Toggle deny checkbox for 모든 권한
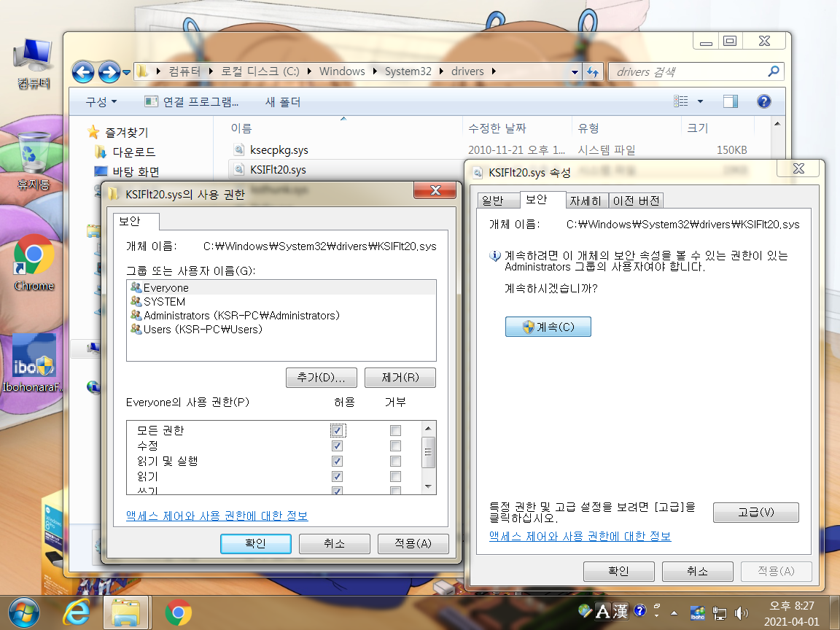The width and height of the screenshot is (840, 630). 395,430
